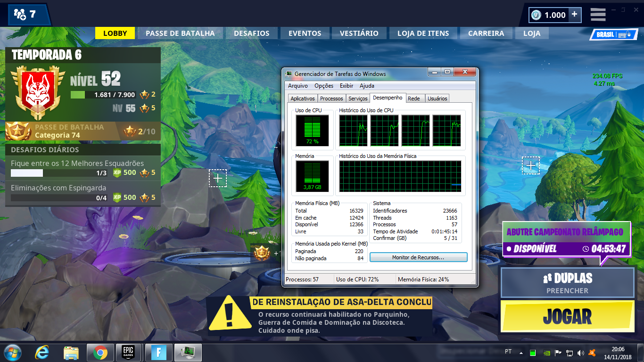Image resolution: width=644 pixels, height=362 pixels.
Task: Go to the DESAFIOS tab
Action: point(252,33)
